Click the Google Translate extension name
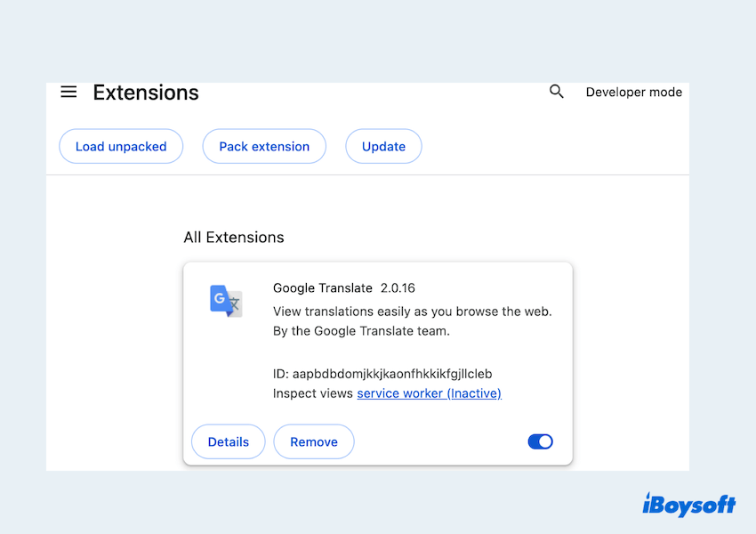756x534 pixels. 323,287
